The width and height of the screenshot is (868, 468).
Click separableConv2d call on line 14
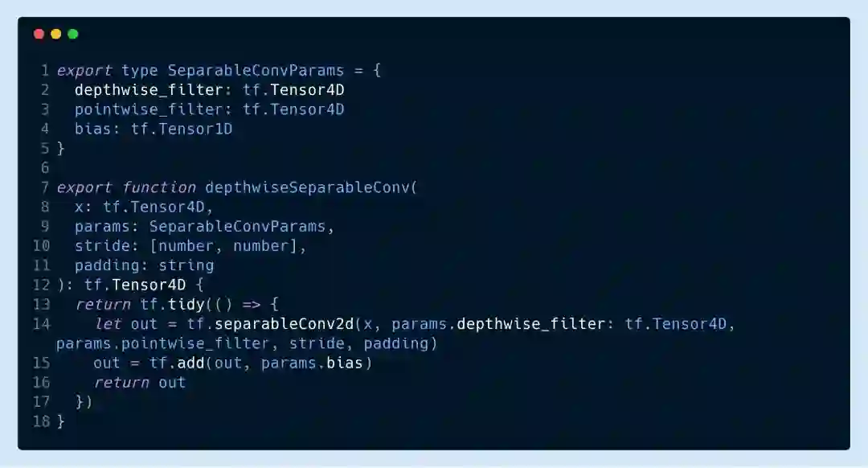coord(284,324)
